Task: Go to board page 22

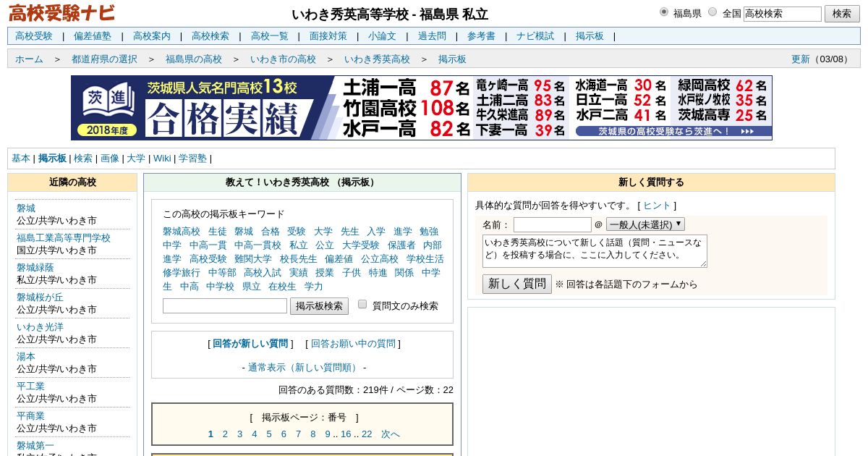Action: pyautogui.click(x=367, y=434)
